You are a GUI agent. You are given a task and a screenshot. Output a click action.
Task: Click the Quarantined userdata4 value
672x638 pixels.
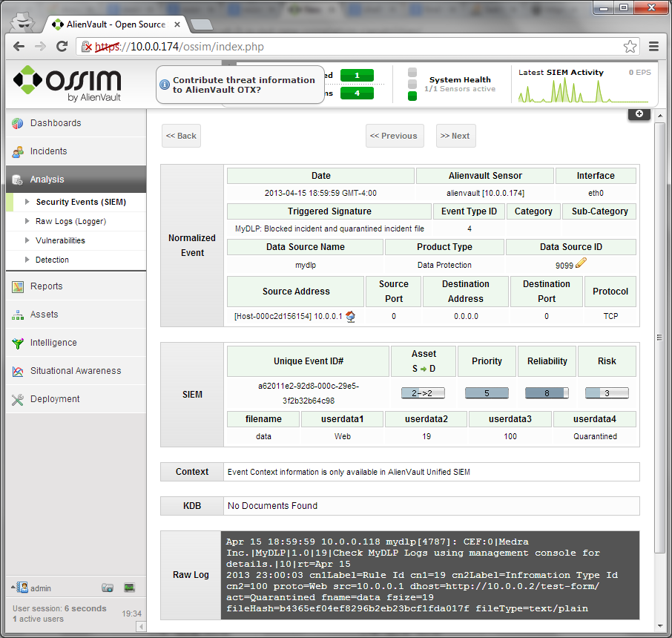596,436
